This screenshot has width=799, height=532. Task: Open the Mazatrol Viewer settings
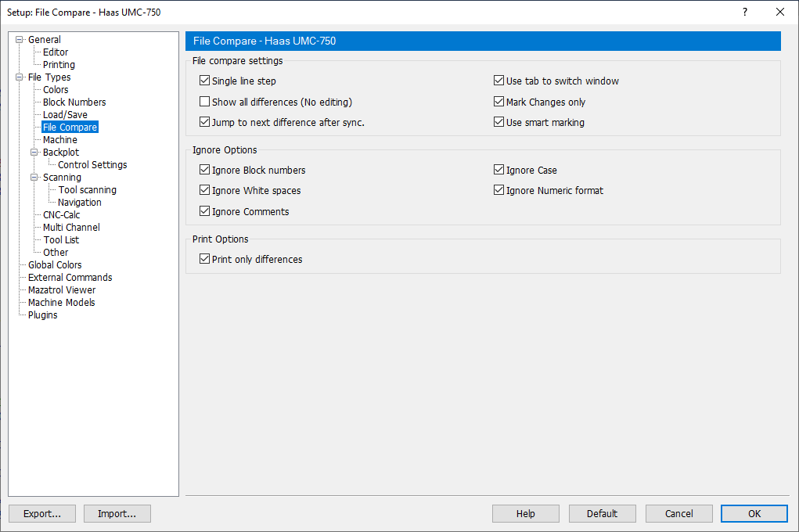[62, 289]
